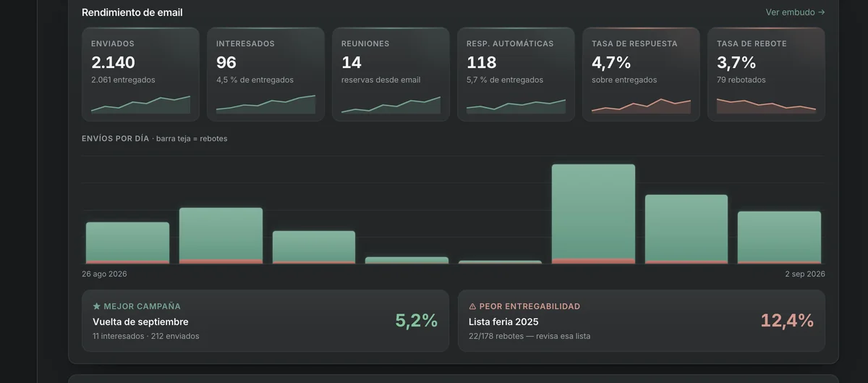Select the Resp. automáticas 118 card
The image size is (868, 383).
click(516, 74)
